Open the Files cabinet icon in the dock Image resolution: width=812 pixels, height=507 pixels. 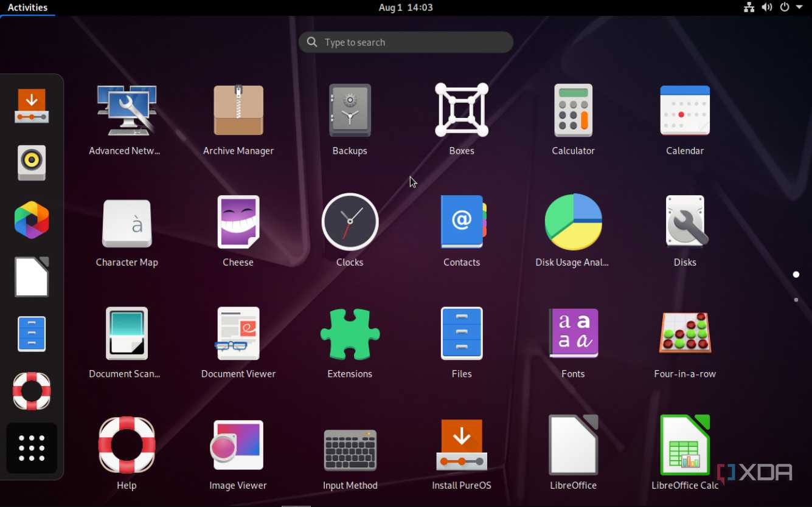pos(32,334)
